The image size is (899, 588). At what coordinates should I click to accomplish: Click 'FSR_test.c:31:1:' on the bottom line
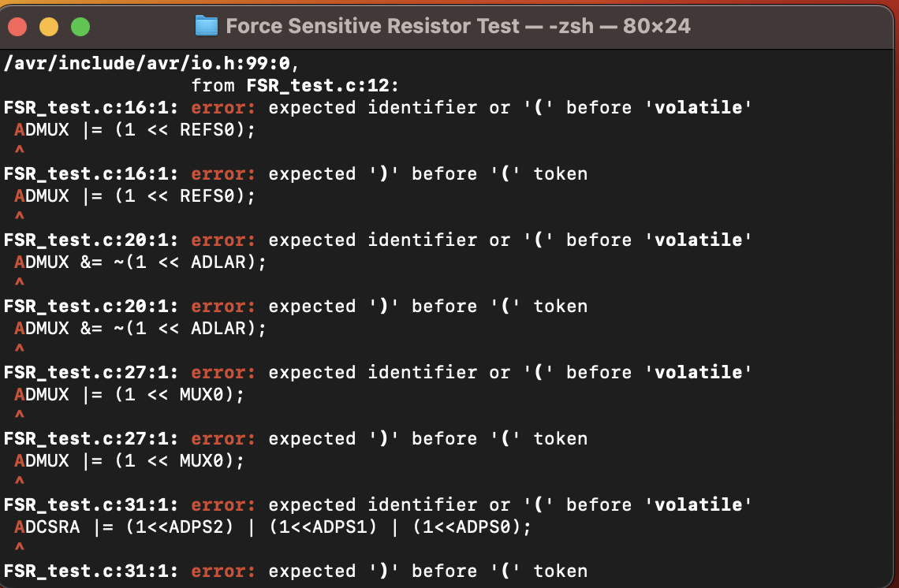91,571
